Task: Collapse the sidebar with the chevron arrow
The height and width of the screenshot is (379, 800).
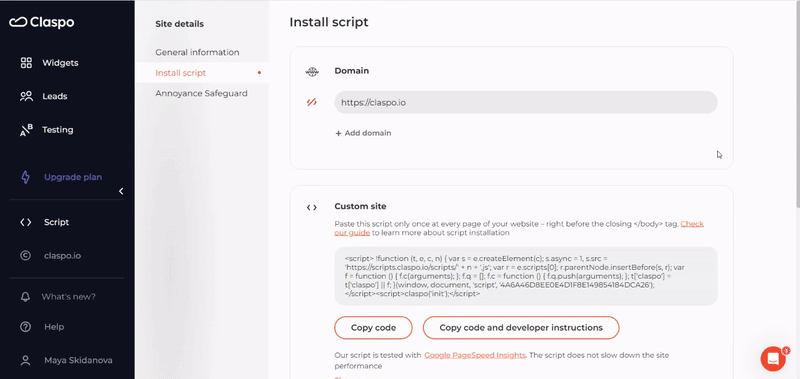Action: click(121, 191)
